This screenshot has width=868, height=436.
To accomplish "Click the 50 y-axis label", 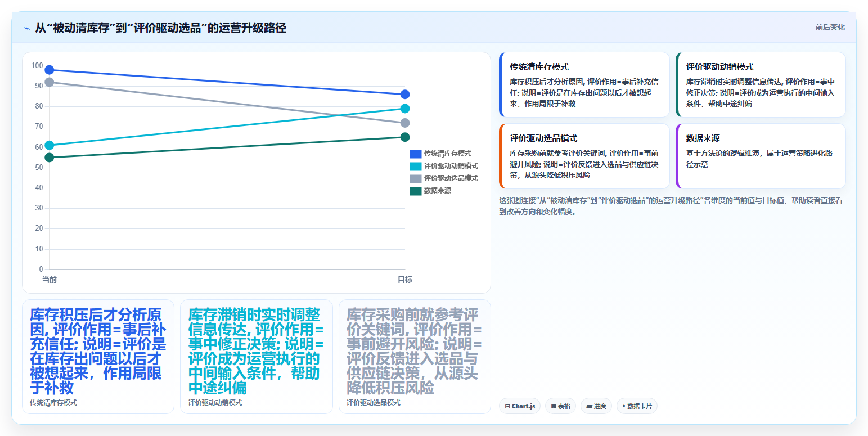I will tap(39, 168).
